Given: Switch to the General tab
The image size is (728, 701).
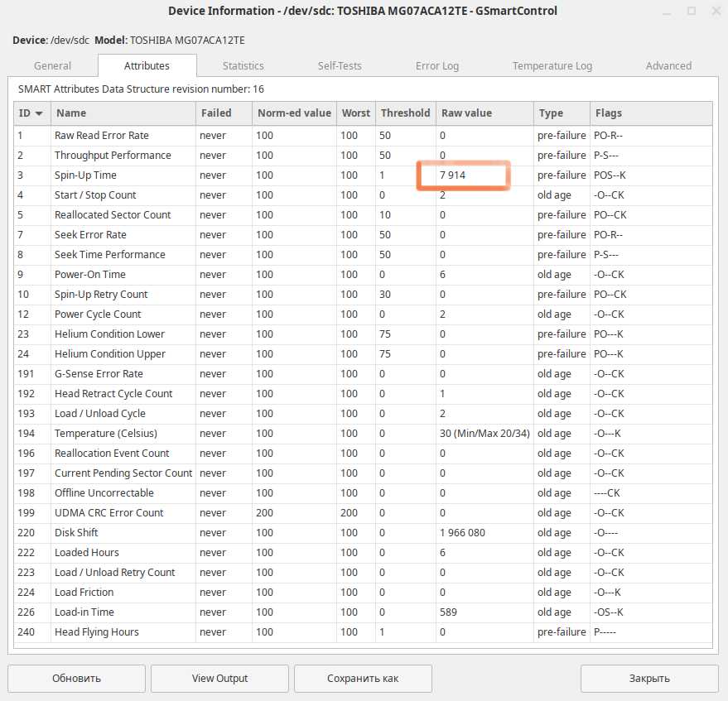Looking at the screenshot, I should (52, 66).
